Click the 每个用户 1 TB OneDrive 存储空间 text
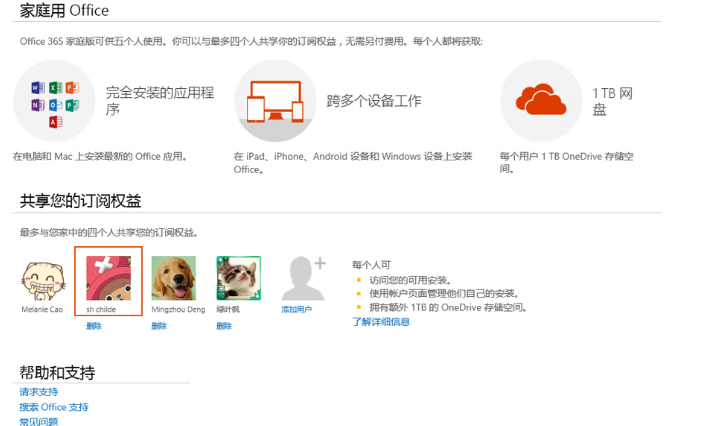The height and width of the screenshot is (426, 720). [567, 163]
